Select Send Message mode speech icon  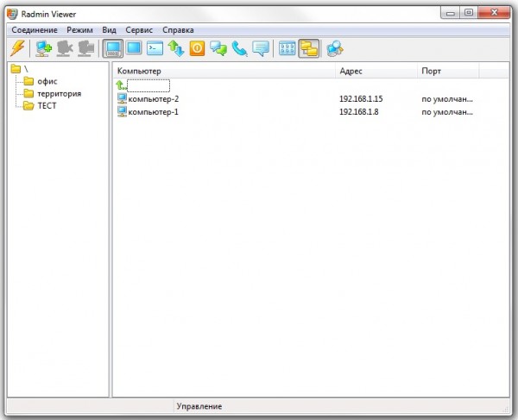[x=261, y=48]
